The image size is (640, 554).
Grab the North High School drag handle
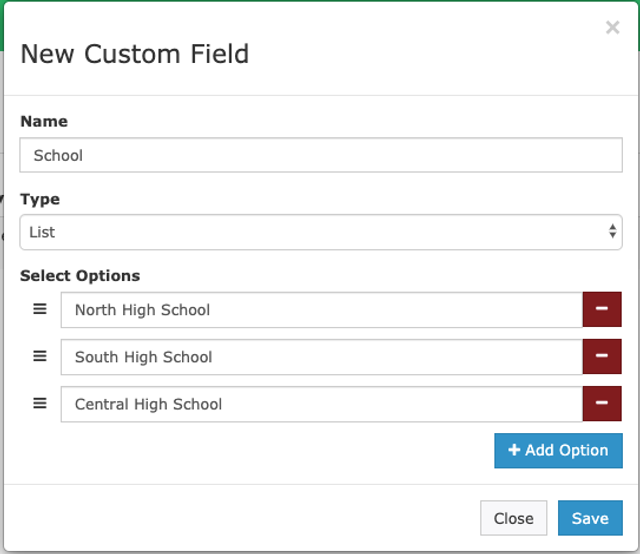(x=40, y=309)
